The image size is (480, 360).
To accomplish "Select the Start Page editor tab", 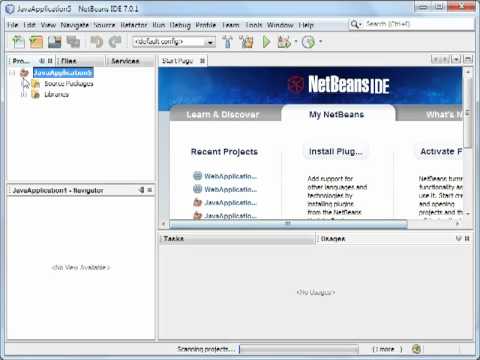I will click(178, 61).
